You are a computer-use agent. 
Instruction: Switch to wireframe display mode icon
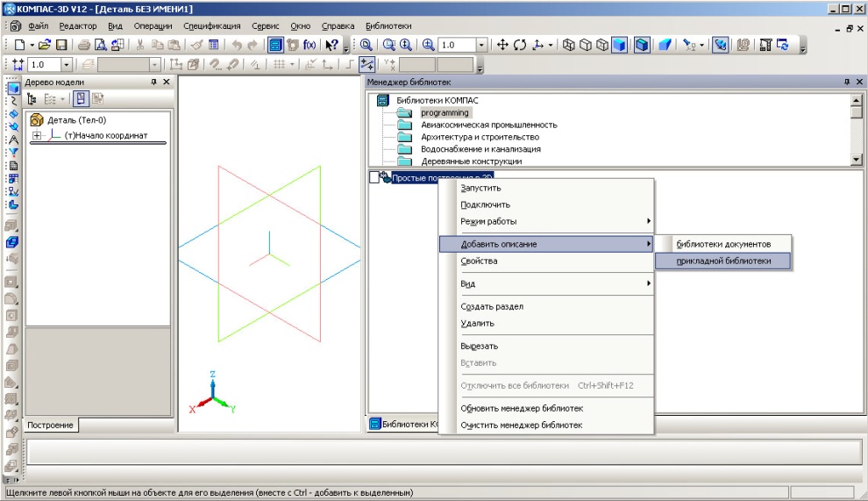[566, 45]
